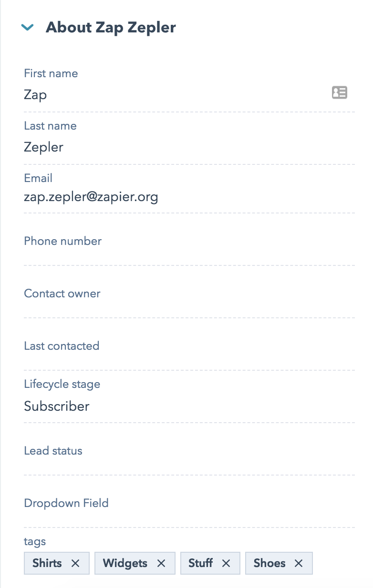Edit the Last name field Zepler

pyautogui.click(x=189, y=147)
